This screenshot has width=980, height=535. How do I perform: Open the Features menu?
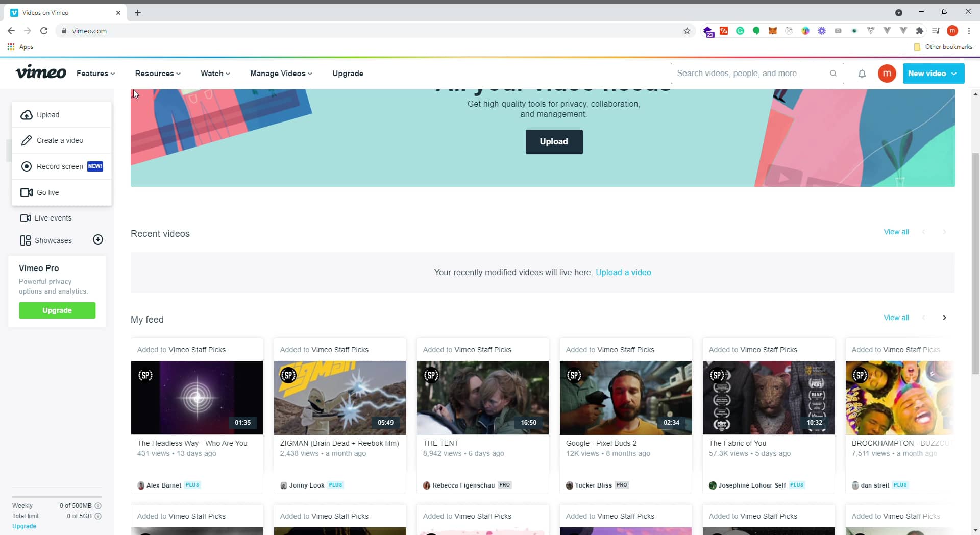pyautogui.click(x=95, y=74)
